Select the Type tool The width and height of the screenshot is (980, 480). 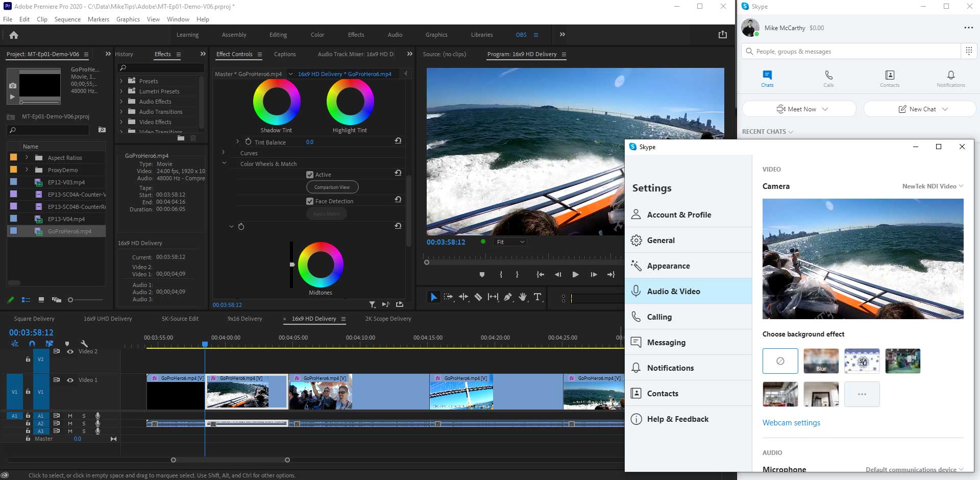[537, 297]
